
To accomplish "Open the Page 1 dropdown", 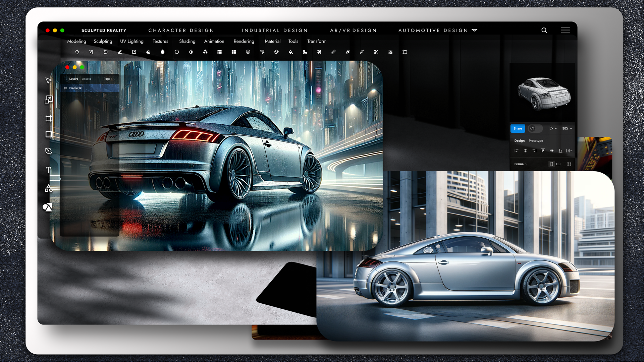I will [x=109, y=79].
